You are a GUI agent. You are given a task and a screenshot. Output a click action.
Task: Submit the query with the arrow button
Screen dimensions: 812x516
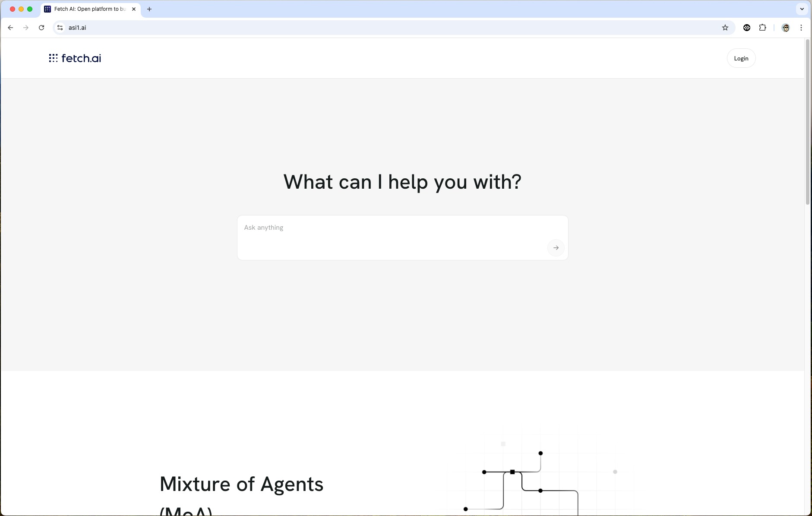click(556, 248)
